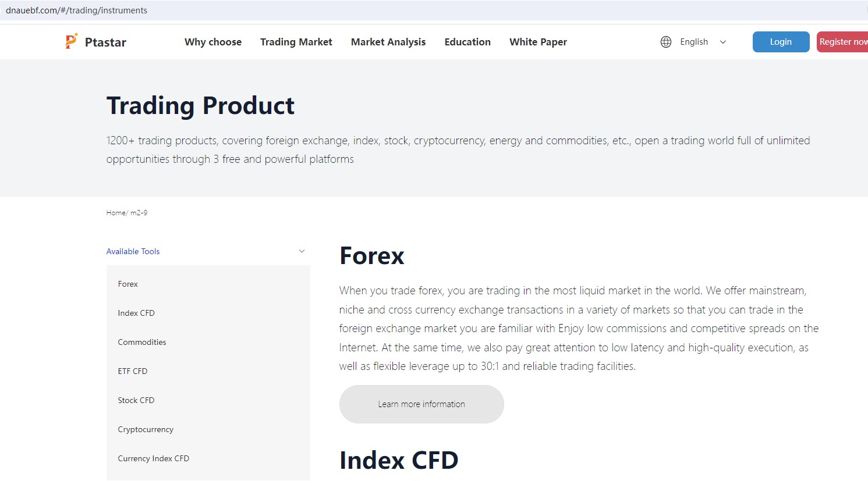Open the English language dropdown

[703, 42]
